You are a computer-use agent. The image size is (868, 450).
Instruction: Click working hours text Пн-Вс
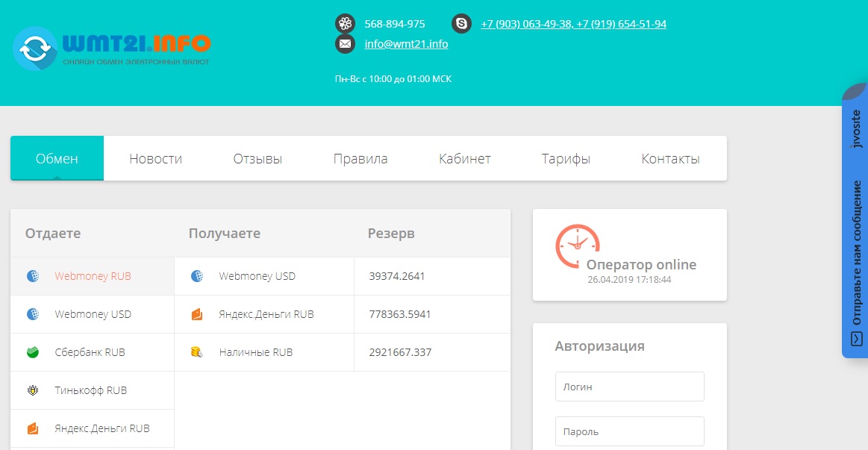coord(393,78)
